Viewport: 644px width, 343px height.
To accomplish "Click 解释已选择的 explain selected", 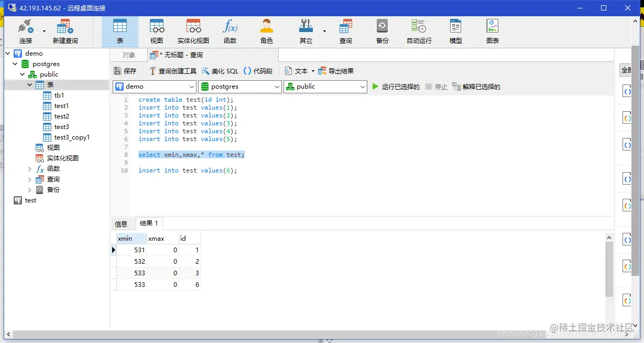I will (x=476, y=87).
